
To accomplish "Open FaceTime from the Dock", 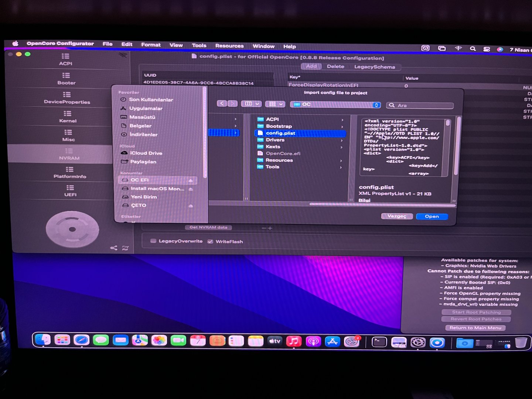I will pos(178,340).
